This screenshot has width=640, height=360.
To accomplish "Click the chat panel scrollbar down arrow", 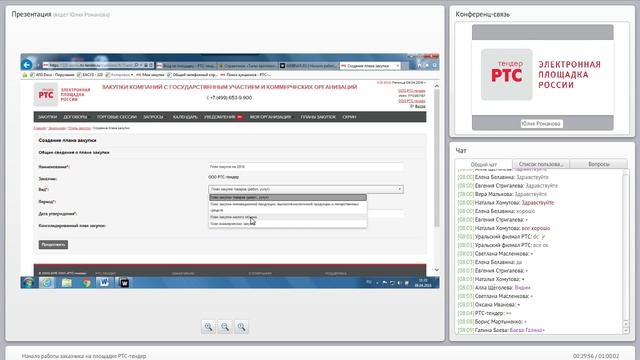I will 626,330.
